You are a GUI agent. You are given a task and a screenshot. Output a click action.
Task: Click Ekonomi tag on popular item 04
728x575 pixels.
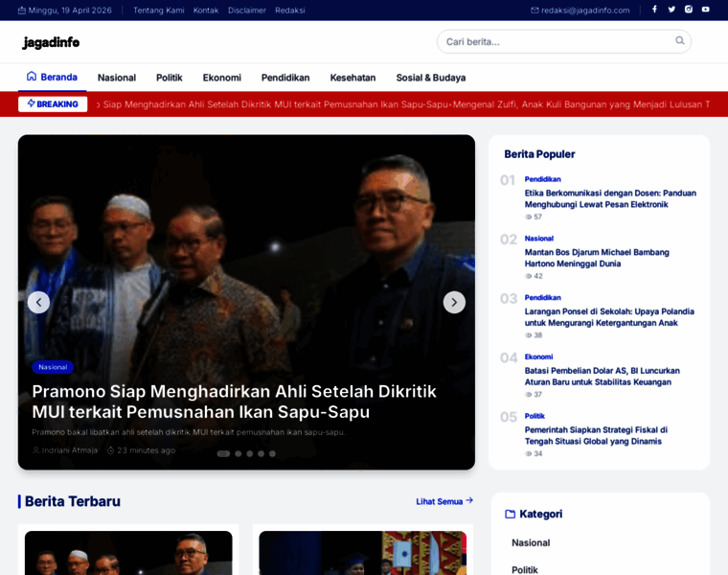(538, 356)
